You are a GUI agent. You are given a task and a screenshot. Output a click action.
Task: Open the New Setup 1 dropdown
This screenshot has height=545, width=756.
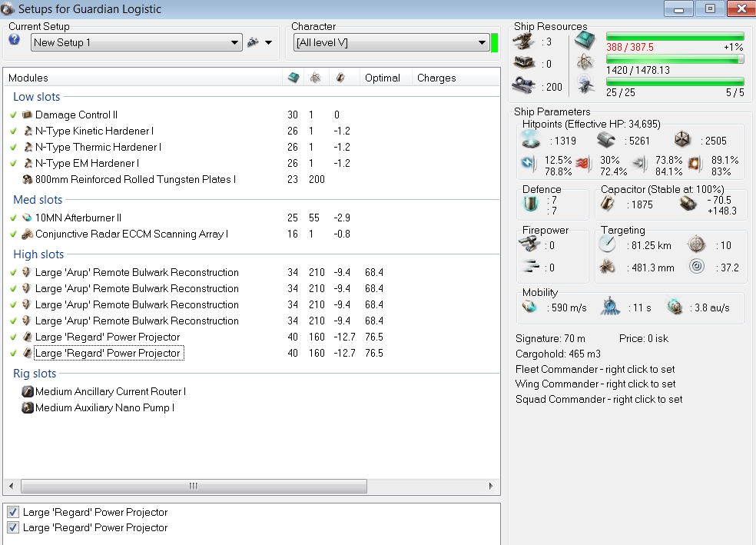137,42
